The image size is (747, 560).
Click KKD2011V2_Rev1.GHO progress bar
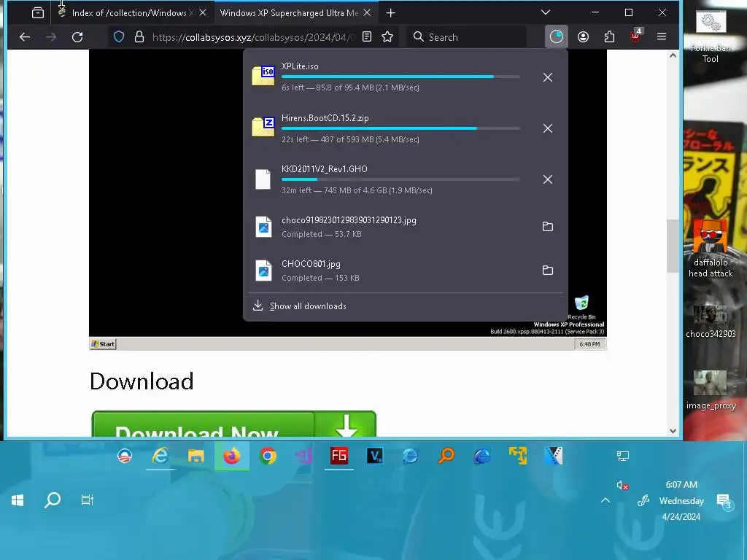pyautogui.click(x=400, y=179)
